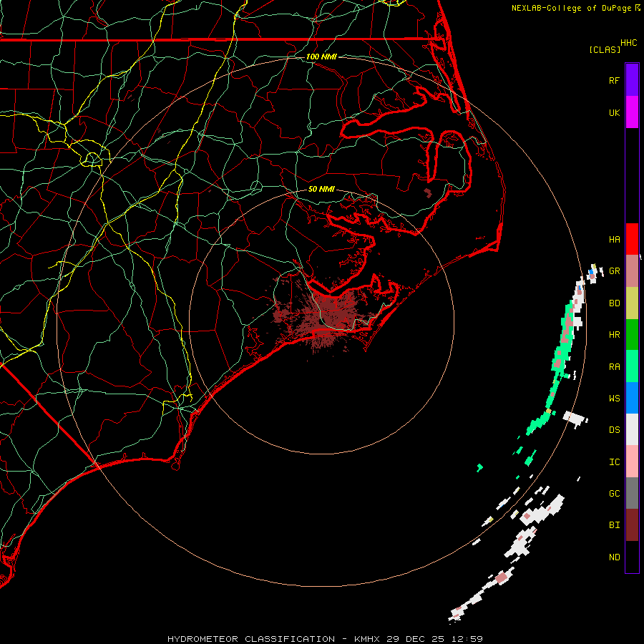Click the GC legend label
Image resolution: width=644 pixels, height=644 pixels.
[614, 494]
